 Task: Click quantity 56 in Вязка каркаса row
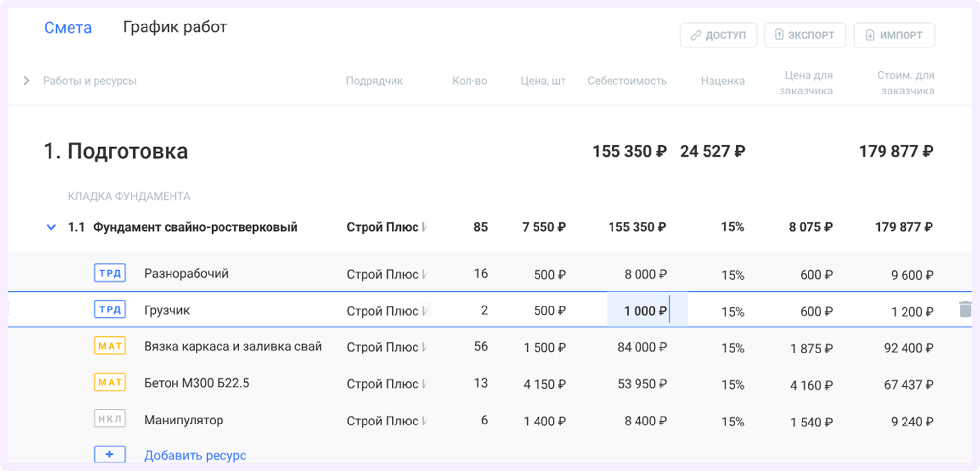click(481, 346)
